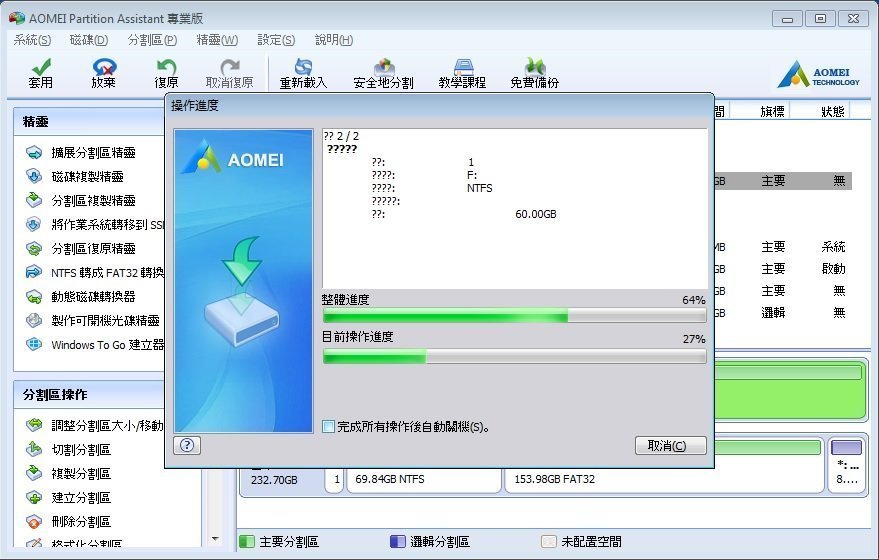879x560 pixels.
Task: Open the 系統(S) menu
Action: (x=33, y=40)
